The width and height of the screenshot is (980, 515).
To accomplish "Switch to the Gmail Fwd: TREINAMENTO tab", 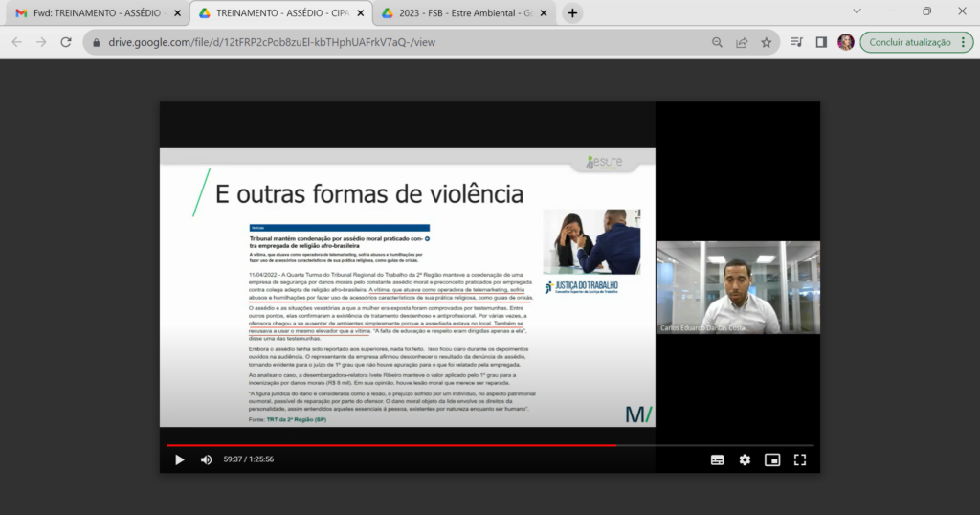I will [x=91, y=13].
